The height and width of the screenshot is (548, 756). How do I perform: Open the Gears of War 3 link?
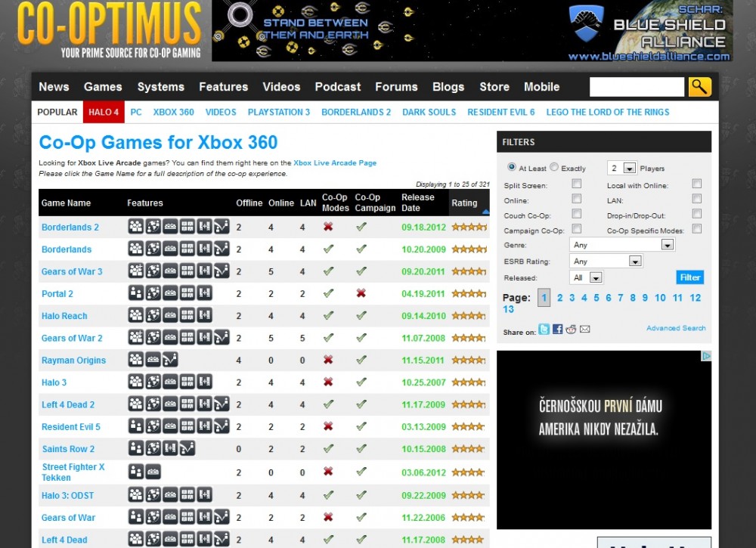pyautogui.click(x=72, y=271)
